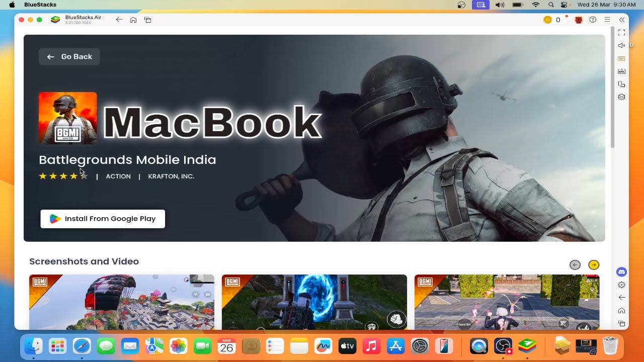This screenshot has width=644, height=362.
Task: Click the Install APK sidebar icon
Action: [621, 71]
